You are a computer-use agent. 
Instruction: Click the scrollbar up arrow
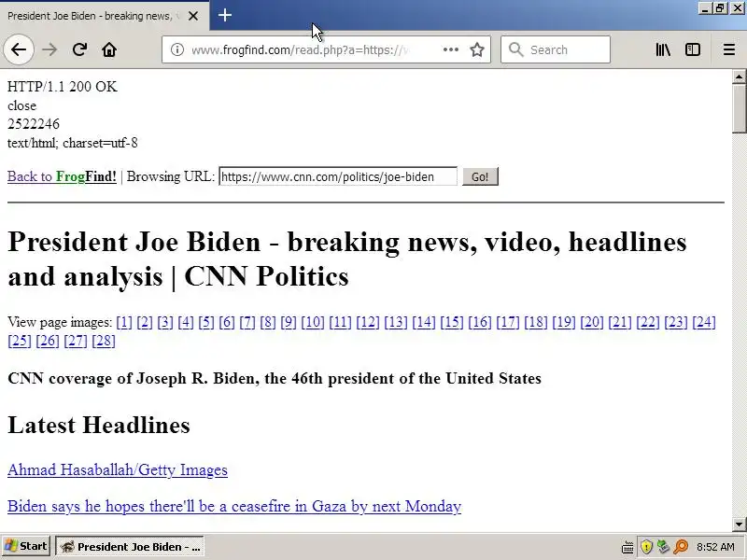click(x=739, y=77)
